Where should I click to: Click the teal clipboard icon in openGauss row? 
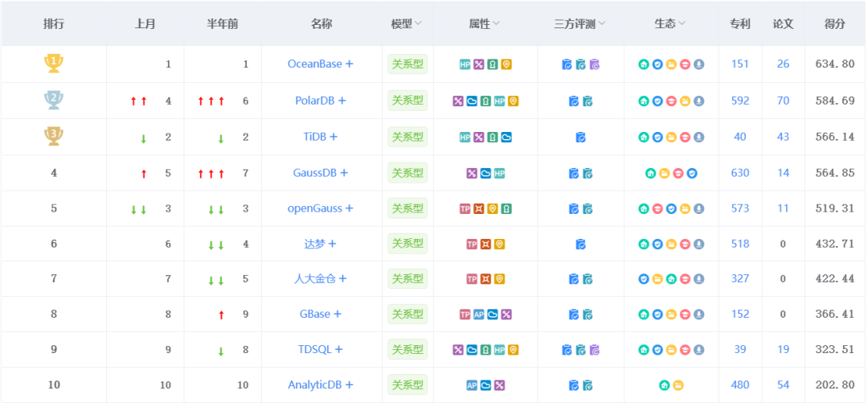588,209
